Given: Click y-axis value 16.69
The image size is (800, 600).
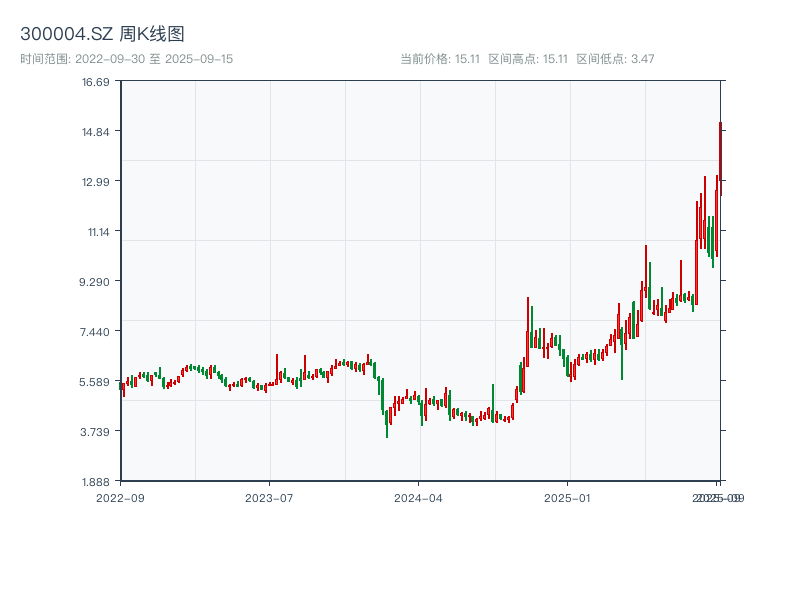Looking at the screenshot, I should tap(96, 82).
